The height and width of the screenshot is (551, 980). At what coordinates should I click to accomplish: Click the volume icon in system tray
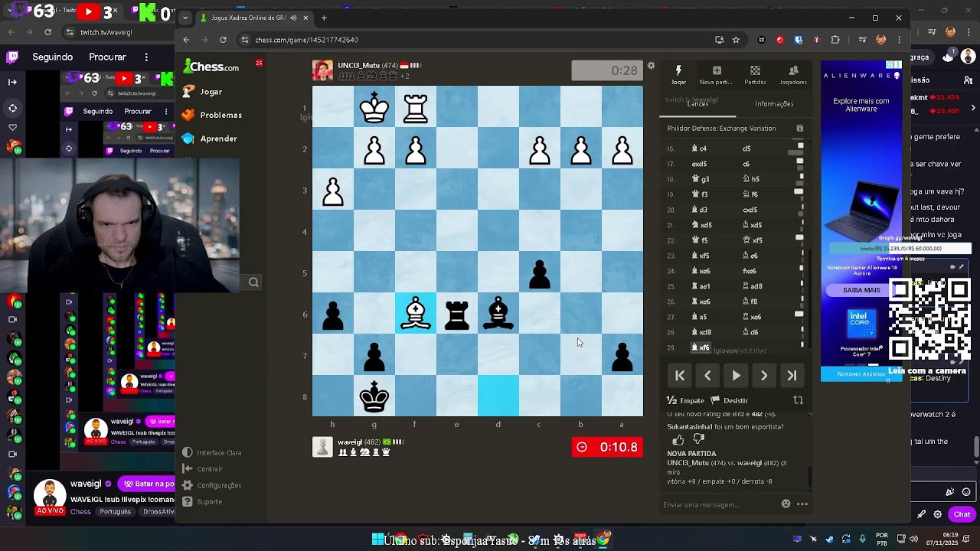pos(913,539)
